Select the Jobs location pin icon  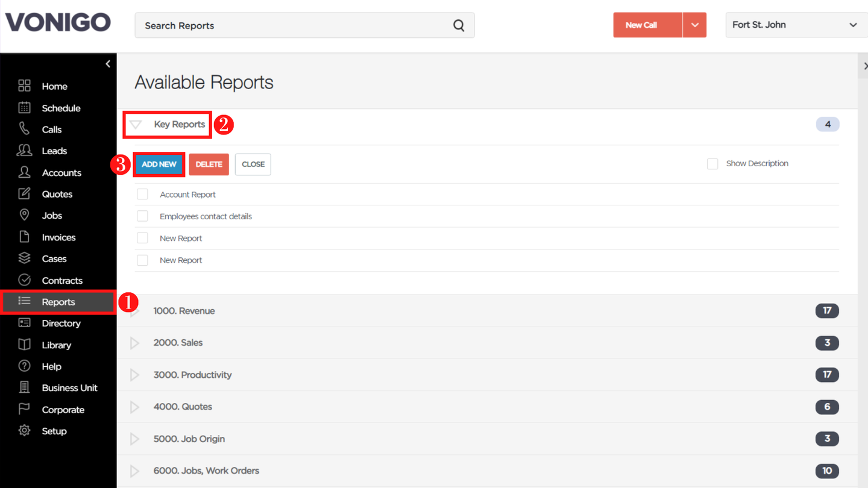tap(24, 215)
